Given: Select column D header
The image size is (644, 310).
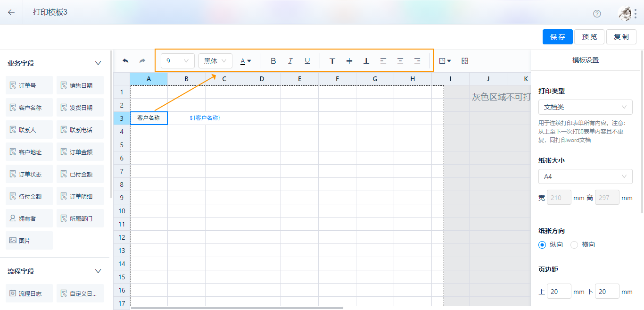Looking at the screenshot, I should pyautogui.click(x=262, y=79).
